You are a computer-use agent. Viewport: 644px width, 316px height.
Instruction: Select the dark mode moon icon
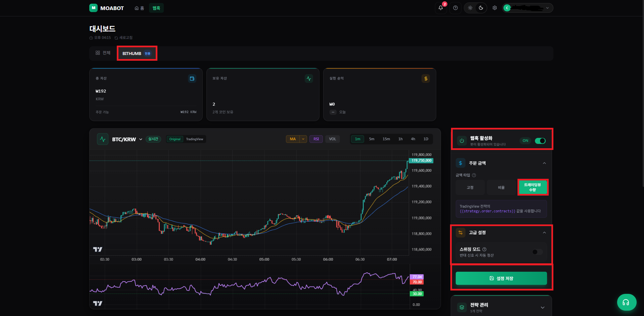point(481,8)
